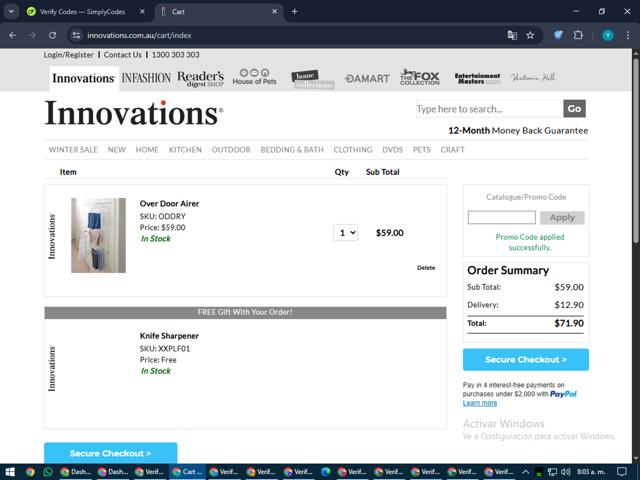Show hidden system tray icons
The image size is (640, 480).
525,472
